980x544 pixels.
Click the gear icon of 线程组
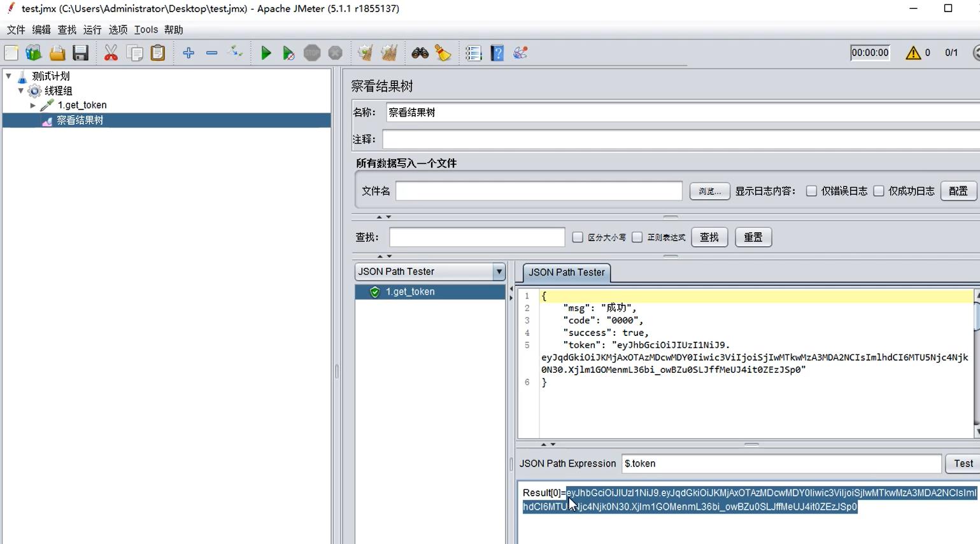pos(35,91)
